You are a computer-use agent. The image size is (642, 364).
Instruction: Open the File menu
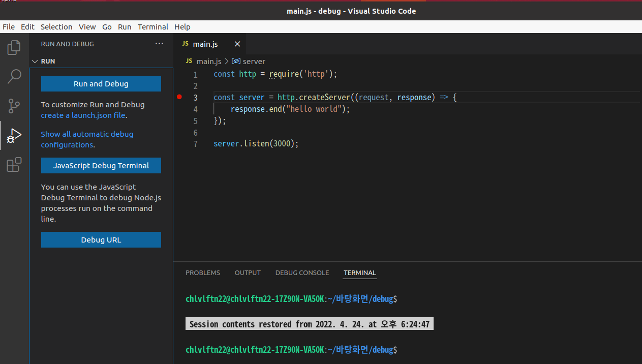tap(9, 27)
